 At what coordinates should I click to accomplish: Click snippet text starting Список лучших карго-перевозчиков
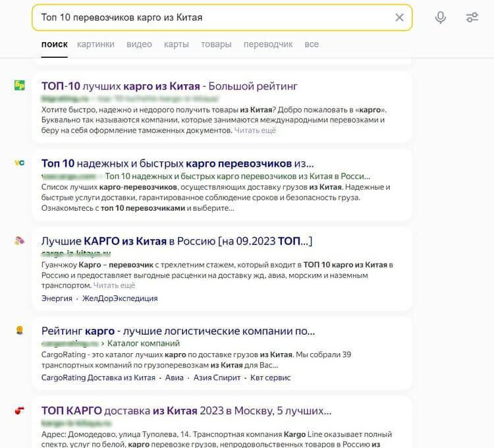216,198
